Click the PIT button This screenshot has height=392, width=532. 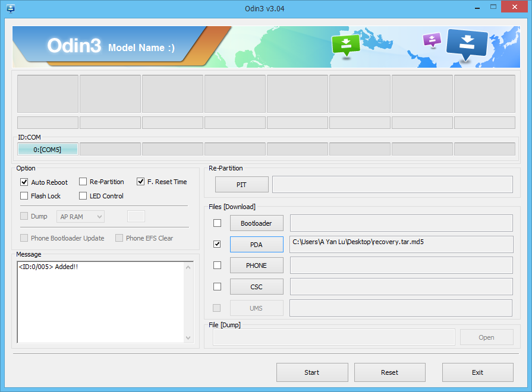241,185
